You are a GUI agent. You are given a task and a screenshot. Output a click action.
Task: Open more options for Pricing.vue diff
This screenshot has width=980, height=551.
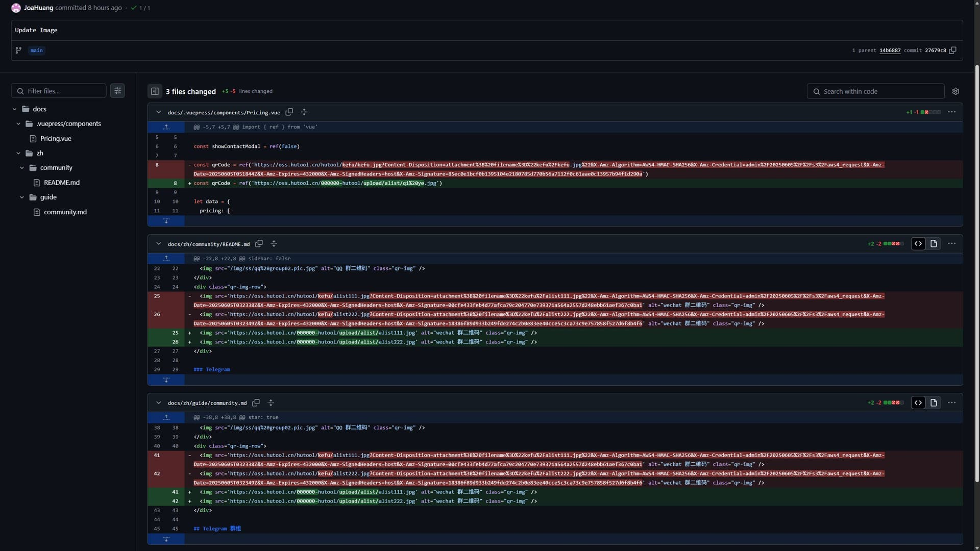tap(951, 112)
